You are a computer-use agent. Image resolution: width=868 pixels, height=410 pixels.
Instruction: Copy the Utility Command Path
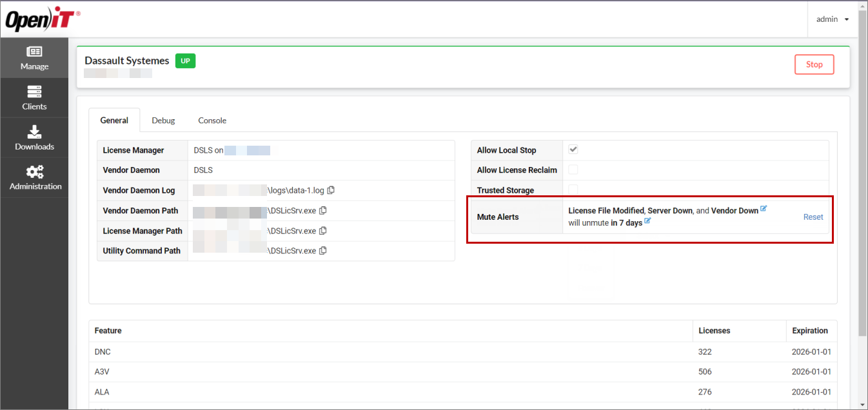click(x=323, y=250)
